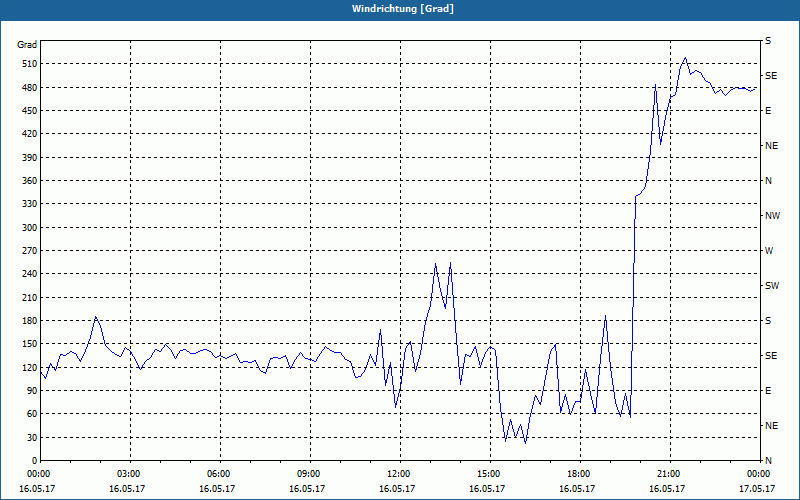The width and height of the screenshot is (800, 500).
Task: Click the 180 value on the Grad axis
Action: coord(30,320)
